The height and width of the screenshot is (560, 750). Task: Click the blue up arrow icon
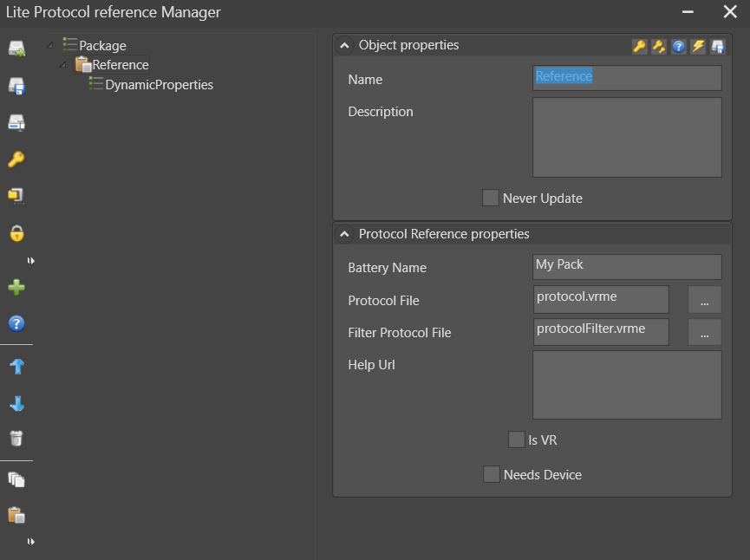click(x=16, y=367)
